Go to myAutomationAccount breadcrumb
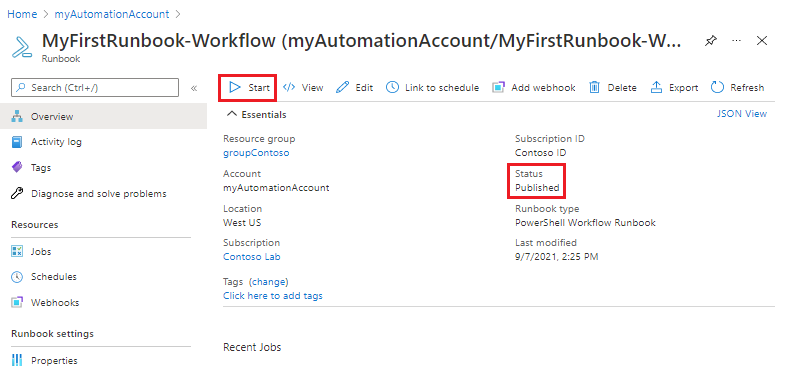 click(112, 14)
